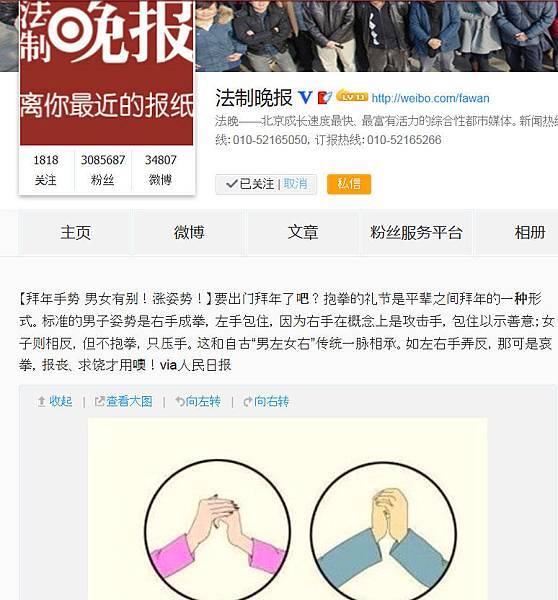This screenshot has width=558, height=600.
Task: Toggle the 已关注 followed checkmark
Action: [x=250, y=184]
